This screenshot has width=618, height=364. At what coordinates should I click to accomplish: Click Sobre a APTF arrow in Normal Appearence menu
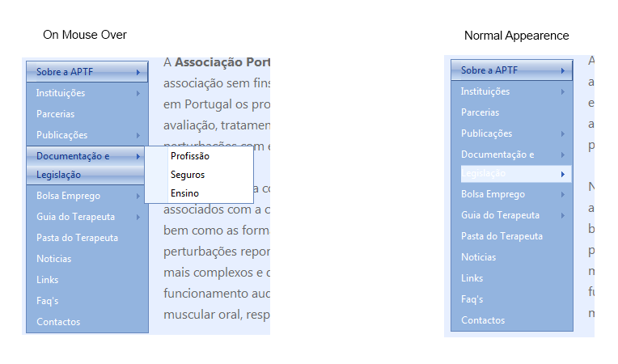point(562,70)
